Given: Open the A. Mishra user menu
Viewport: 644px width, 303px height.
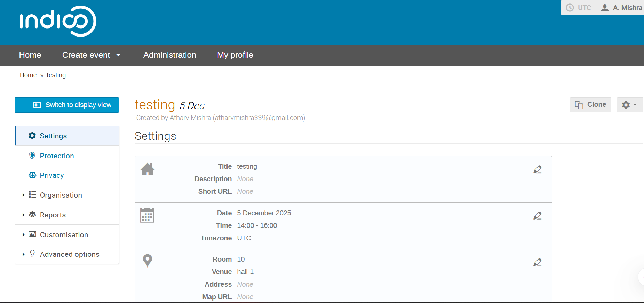Looking at the screenshot, I should pyautogui.click(x=622, y=8).
